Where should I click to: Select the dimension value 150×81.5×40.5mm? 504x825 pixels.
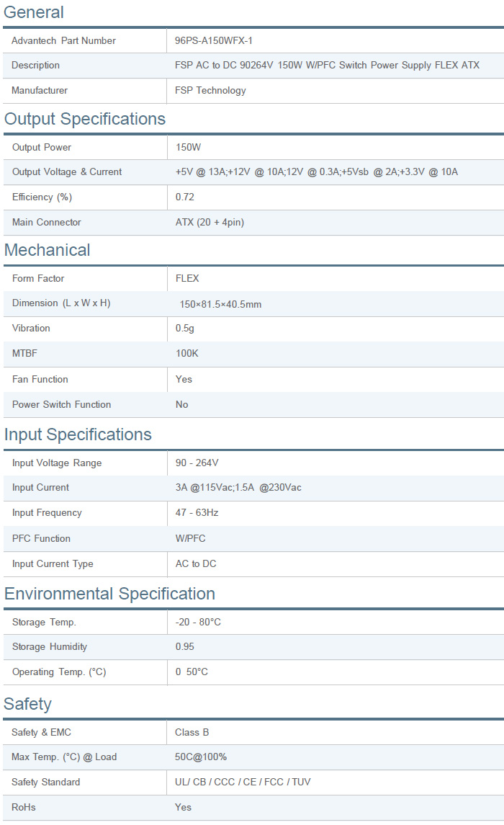click(220, 304)
